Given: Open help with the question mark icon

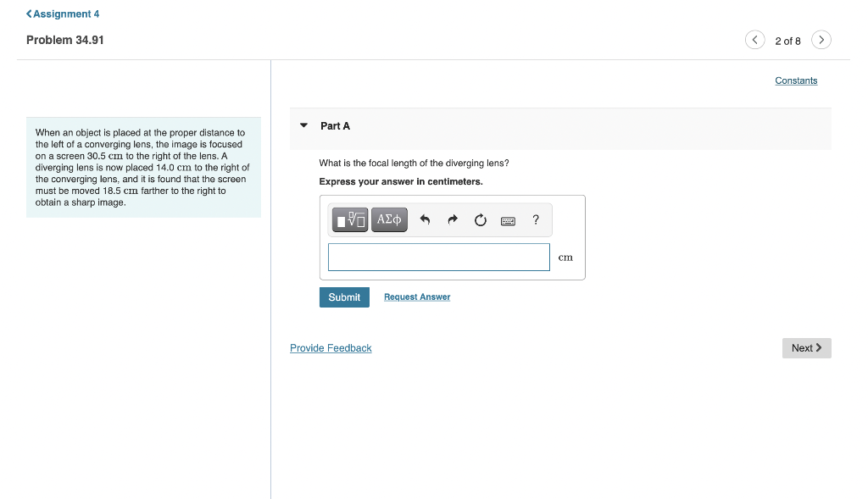Looking at the screenshot, I should click(536, 219).
